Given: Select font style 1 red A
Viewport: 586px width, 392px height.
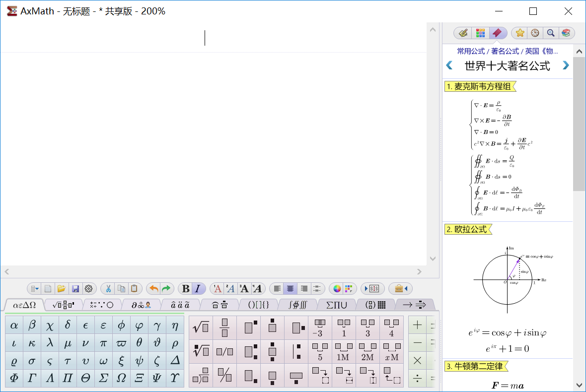Looking at the screenshot, I should click(x=218, y=289).
